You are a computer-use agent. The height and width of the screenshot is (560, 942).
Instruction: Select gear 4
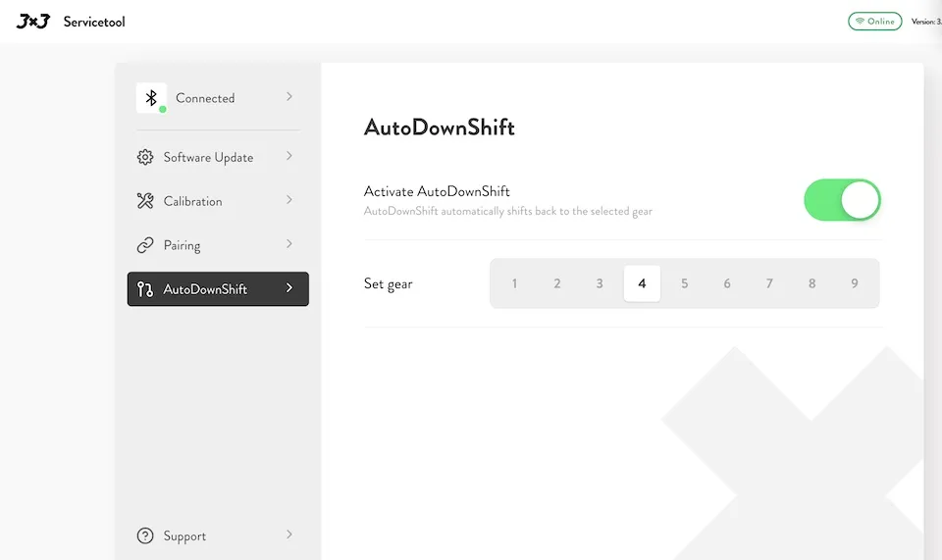[642, 283]
